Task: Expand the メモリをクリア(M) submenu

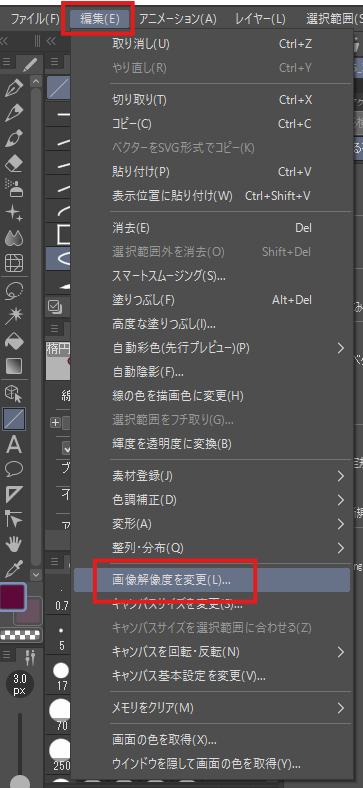Action: coord(341,708)
